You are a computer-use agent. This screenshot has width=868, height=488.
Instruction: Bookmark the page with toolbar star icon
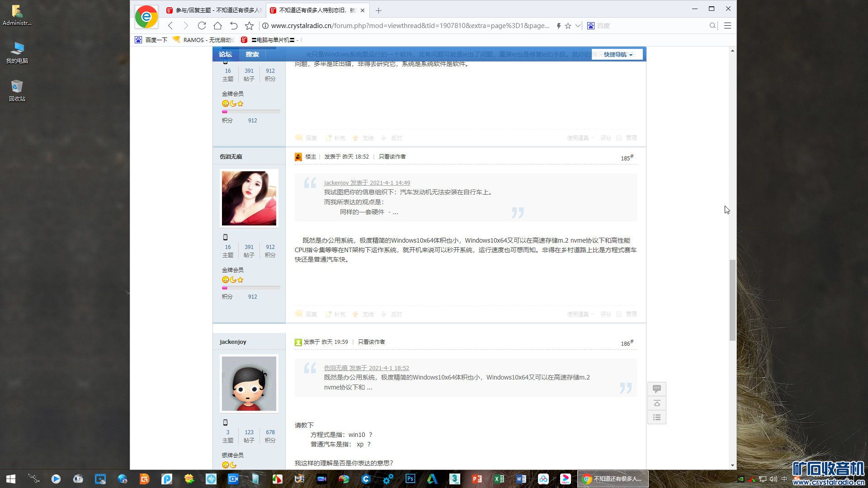click(x=249, y=26)
